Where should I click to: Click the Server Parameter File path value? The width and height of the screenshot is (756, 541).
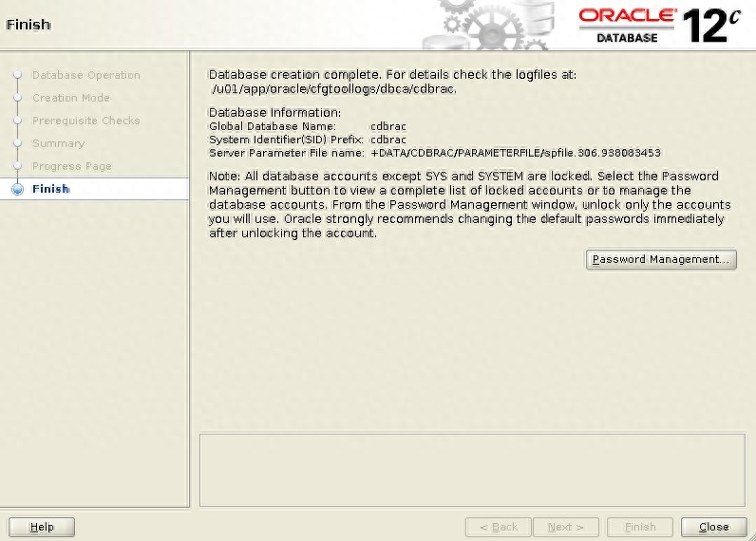pyautogui.click(x=515, y=153)
